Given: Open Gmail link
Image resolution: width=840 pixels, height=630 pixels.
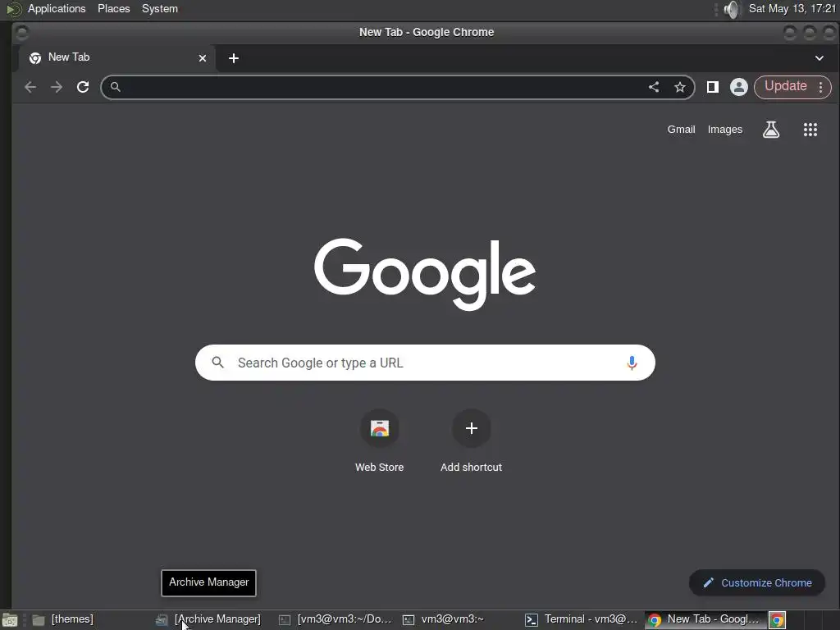Looking at the screenshot, I should [x=681, y=129].
